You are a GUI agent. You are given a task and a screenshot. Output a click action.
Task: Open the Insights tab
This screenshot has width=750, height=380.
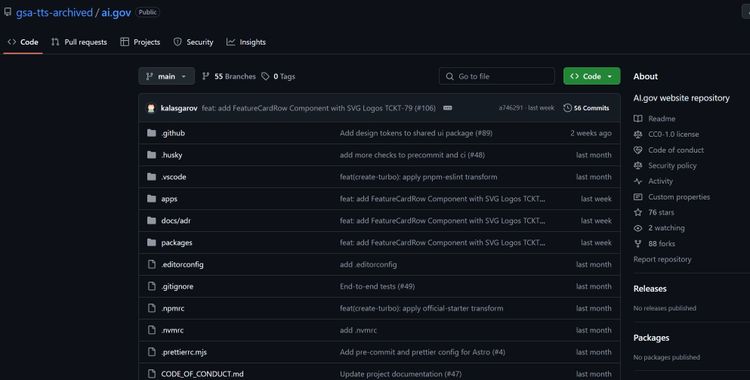click(x=246, y=42)
